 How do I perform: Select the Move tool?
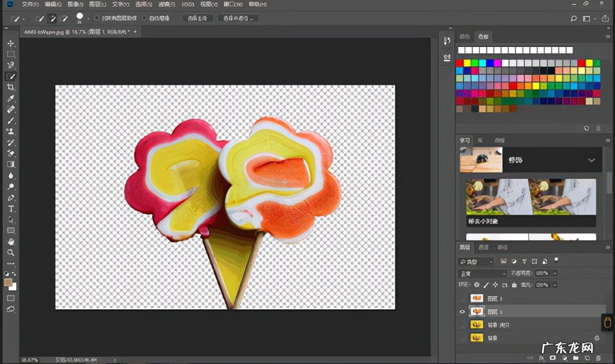11,43
